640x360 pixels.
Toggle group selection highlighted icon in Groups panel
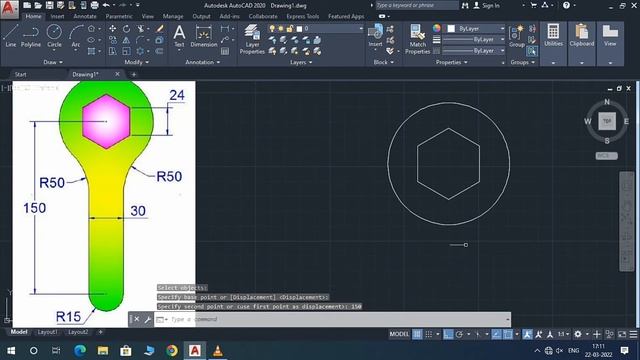[x=531, y=51]
